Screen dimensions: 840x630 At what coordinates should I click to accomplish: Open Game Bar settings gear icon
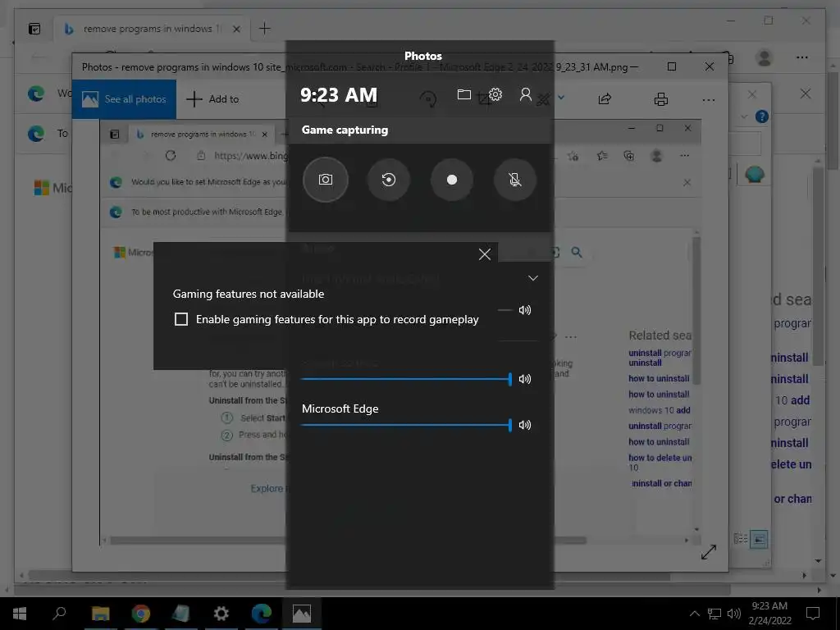[x=495, y=95]
